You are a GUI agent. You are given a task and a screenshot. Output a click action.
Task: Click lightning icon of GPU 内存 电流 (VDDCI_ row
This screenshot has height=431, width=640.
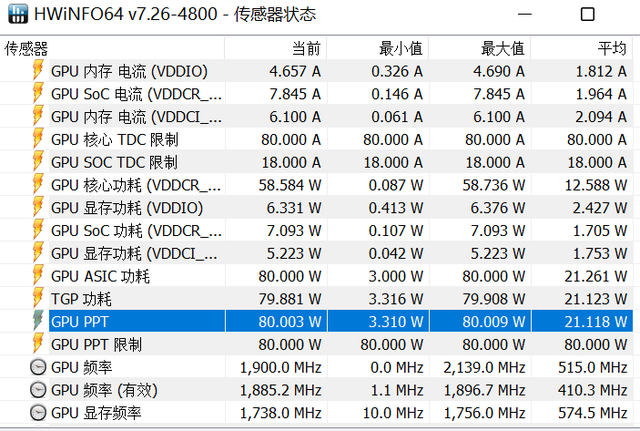(x=38, y=116)
